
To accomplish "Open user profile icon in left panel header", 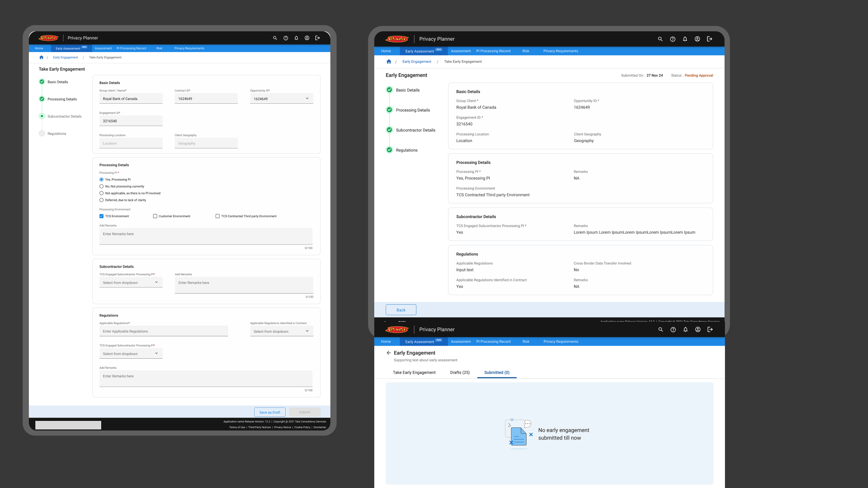I will (307, 38).
